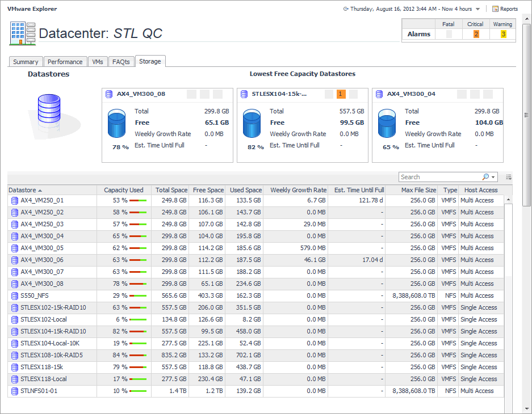Click the Critical alarms count of 2

tap(476, 35)
